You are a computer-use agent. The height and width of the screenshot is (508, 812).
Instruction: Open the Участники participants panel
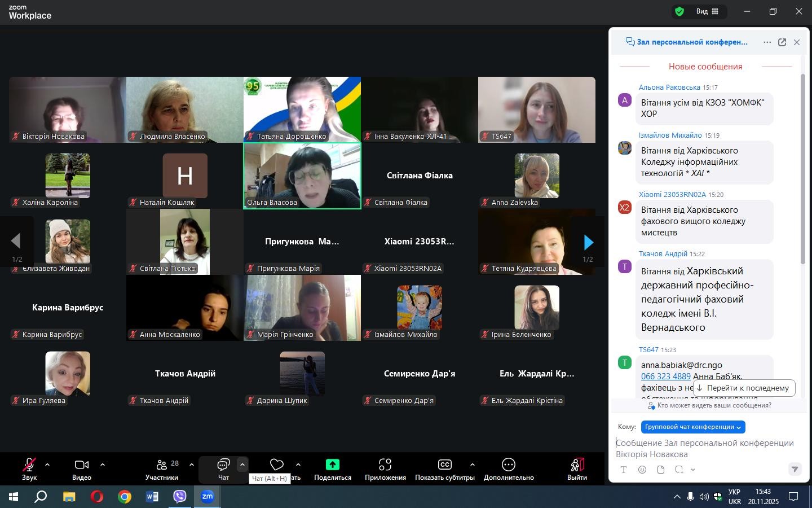tap(162, 468)
